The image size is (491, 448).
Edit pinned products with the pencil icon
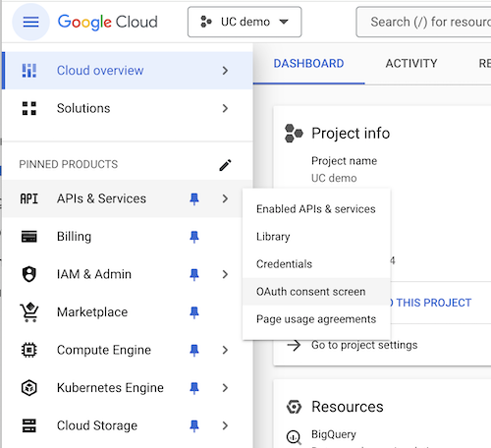[225, 165]
